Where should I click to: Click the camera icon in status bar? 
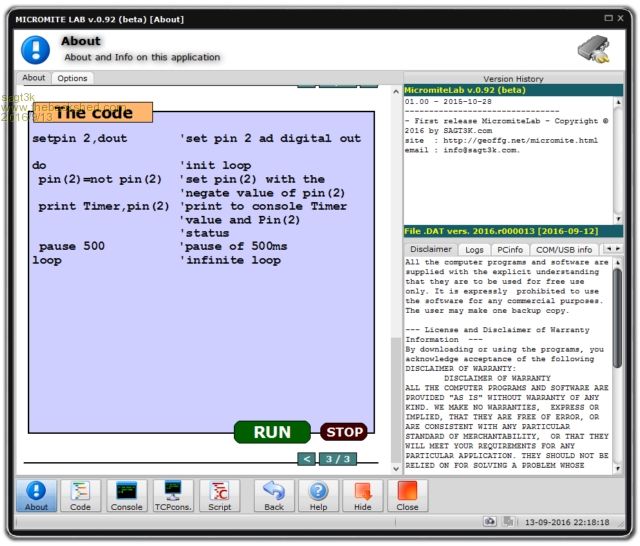490,522
